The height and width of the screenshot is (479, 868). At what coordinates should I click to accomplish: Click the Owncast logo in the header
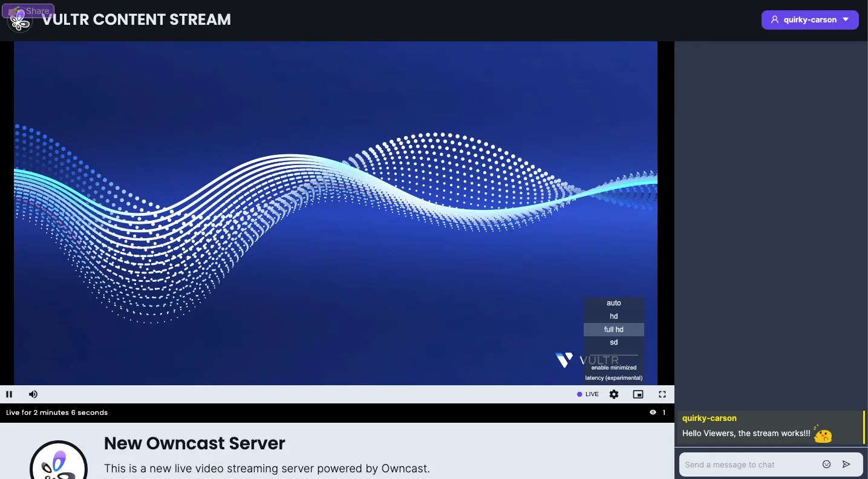pos(19,20)
